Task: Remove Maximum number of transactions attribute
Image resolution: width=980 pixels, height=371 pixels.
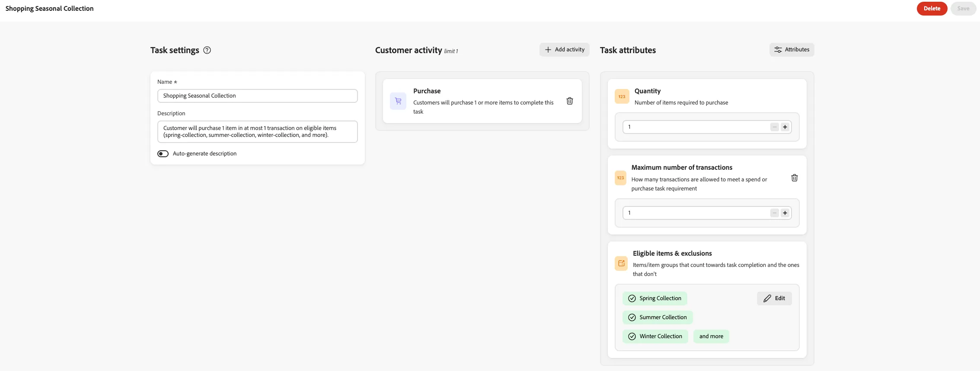Action: point(795,178)
